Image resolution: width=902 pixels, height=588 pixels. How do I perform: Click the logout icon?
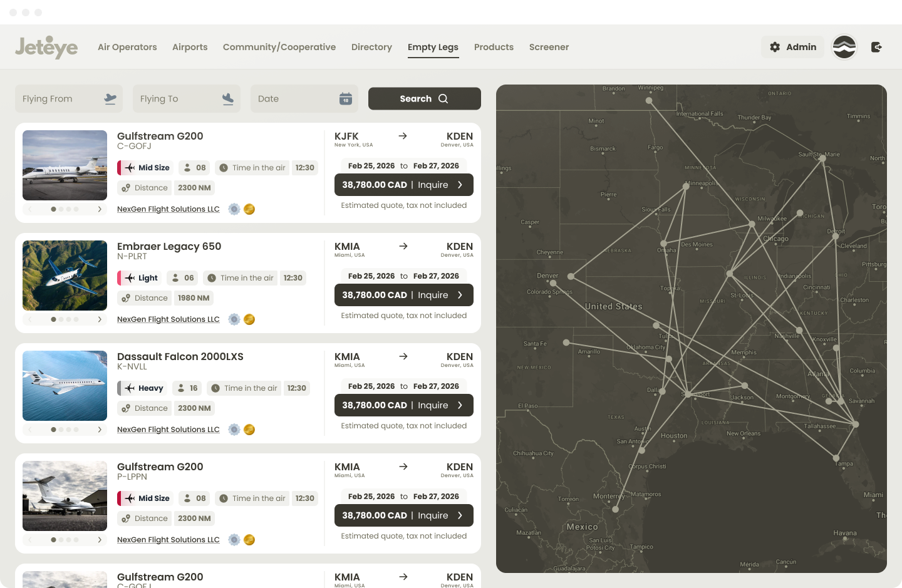coord(876,47)
